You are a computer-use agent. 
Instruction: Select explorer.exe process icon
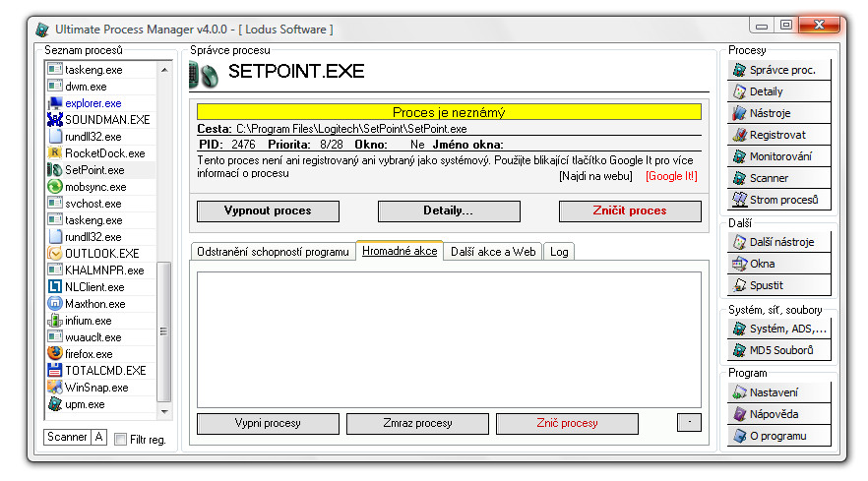tap(55, 103)
